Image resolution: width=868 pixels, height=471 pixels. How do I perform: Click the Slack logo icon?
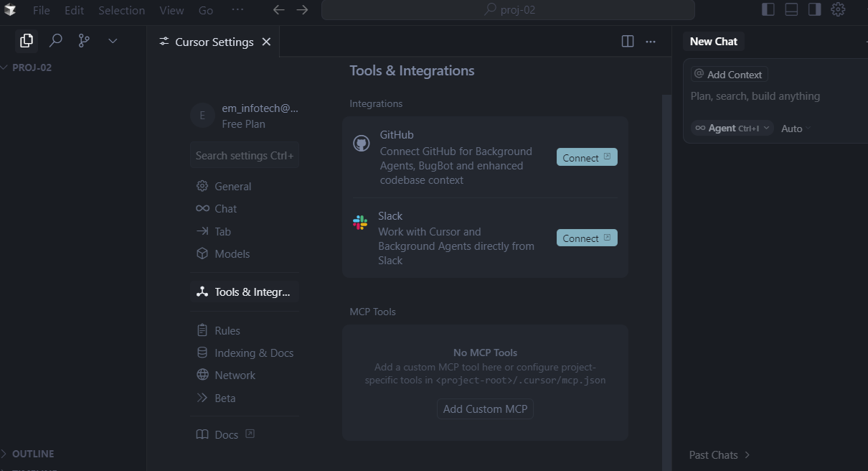tap(360, 223)
